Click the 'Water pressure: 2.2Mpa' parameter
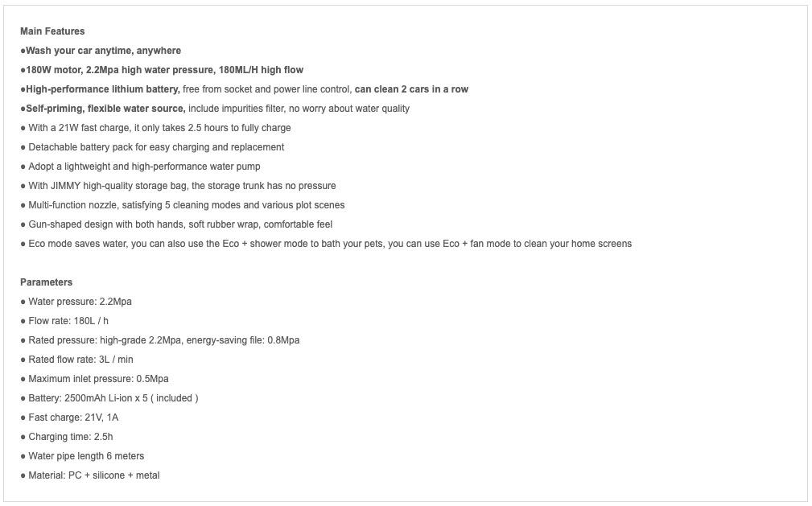The height and width of the screenshot is (506, 812). pyautogui.click(x=80, y=302)
